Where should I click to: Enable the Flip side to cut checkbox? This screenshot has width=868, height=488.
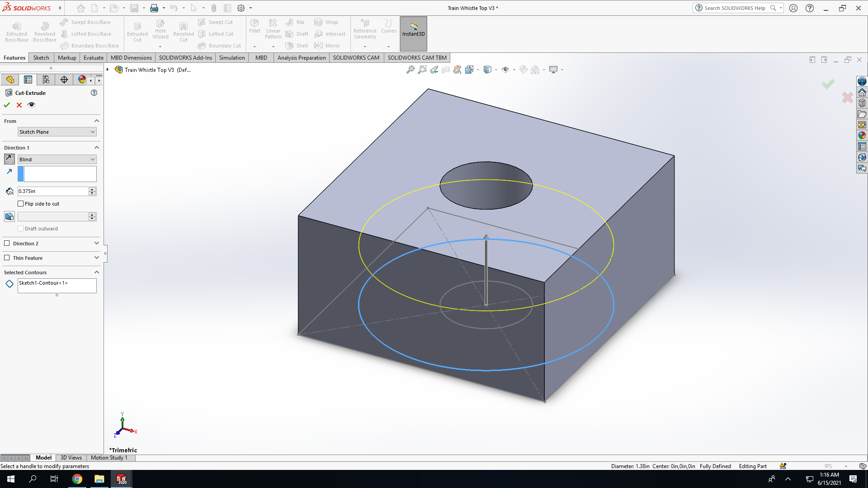tap(20, 204)
